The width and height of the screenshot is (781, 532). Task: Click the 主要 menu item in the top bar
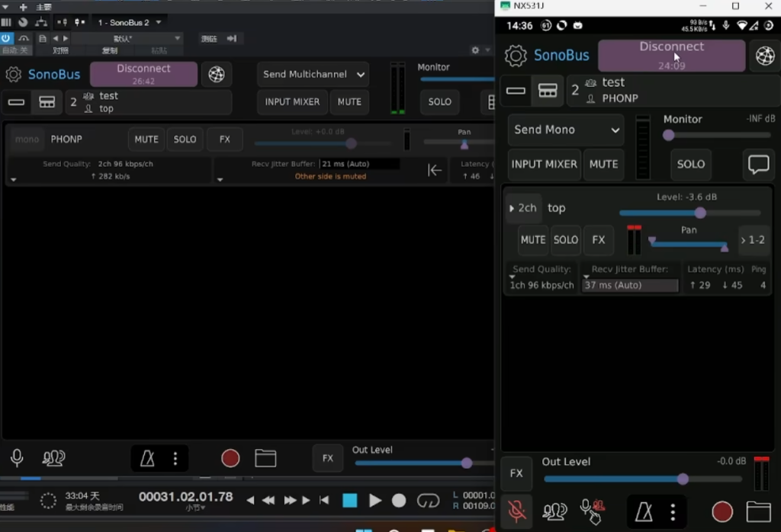tap(42, 6)
